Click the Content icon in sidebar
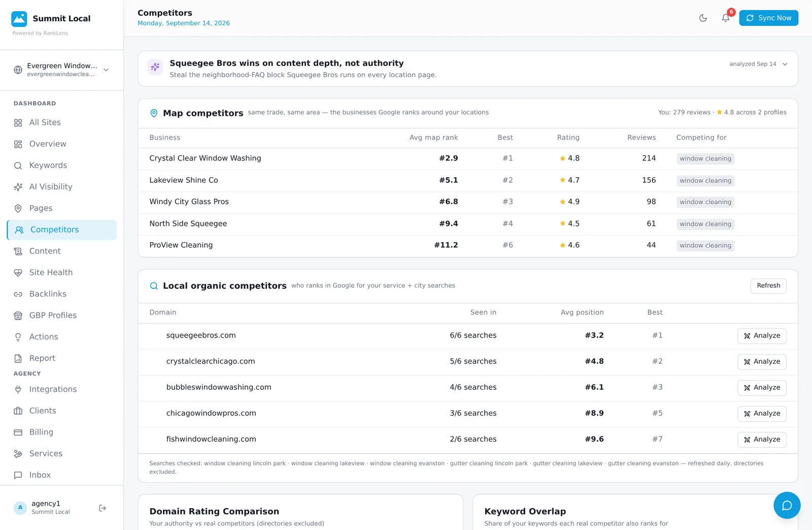 click(x=18, y=251)
